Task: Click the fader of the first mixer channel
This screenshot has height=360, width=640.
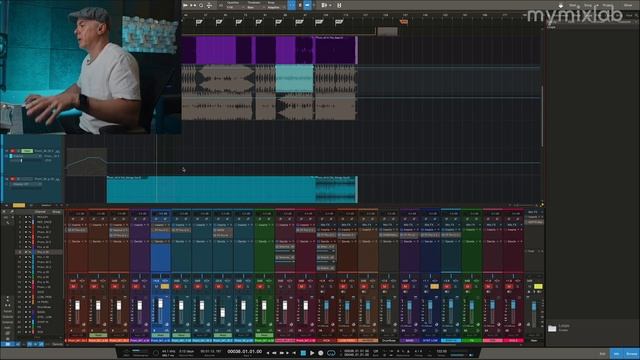Action: (x=78, y=306)
